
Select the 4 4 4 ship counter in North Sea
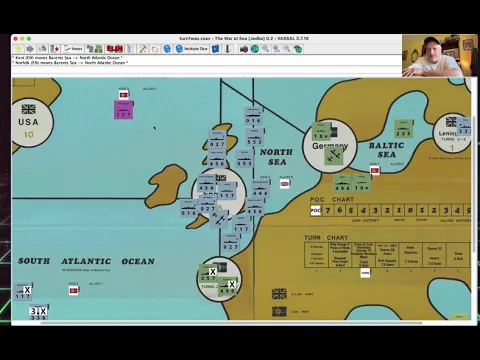260,189
